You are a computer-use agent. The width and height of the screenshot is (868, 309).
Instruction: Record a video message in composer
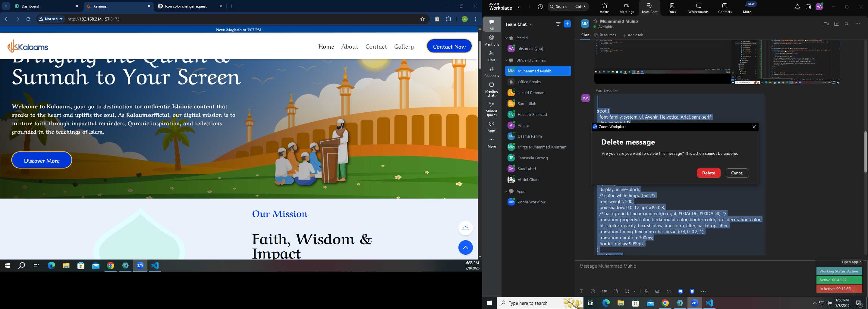pos(657,291)
